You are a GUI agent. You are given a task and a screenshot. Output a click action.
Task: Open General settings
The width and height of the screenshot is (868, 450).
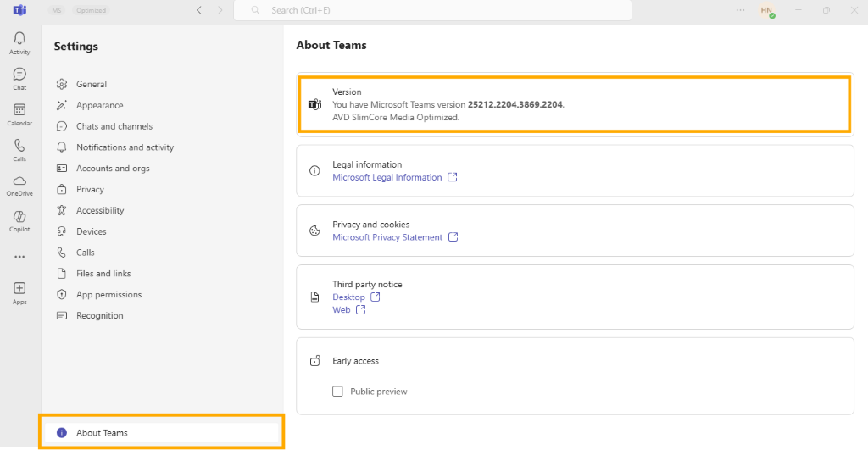point(162,84)
